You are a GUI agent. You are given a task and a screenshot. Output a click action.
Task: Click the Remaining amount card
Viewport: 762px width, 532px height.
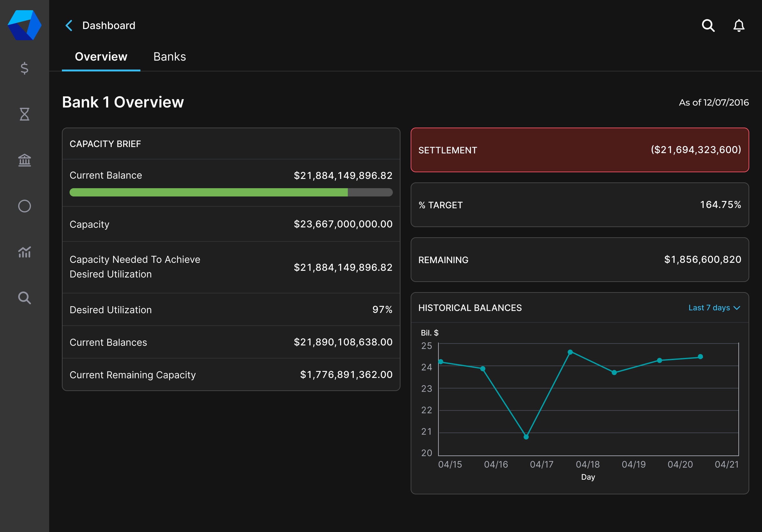pyautogui.click(x=579, y=260)
